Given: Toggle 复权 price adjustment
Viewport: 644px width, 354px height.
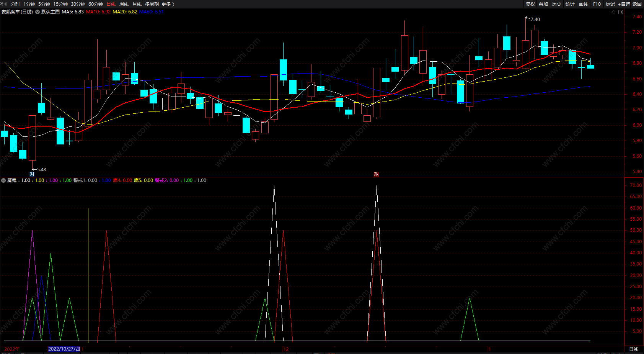Looking at the screenshot, I should pos(530,4).
